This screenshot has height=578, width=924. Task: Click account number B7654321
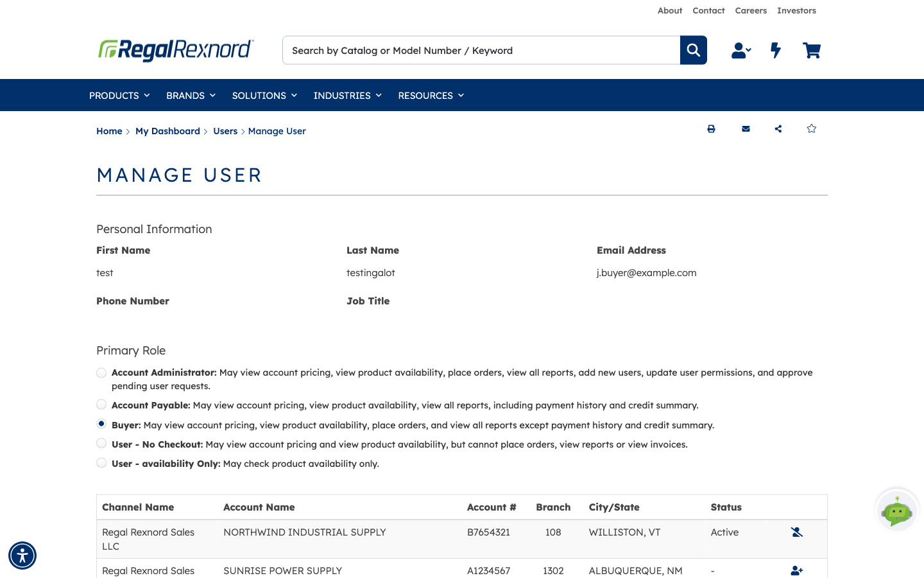click(488, 532)
